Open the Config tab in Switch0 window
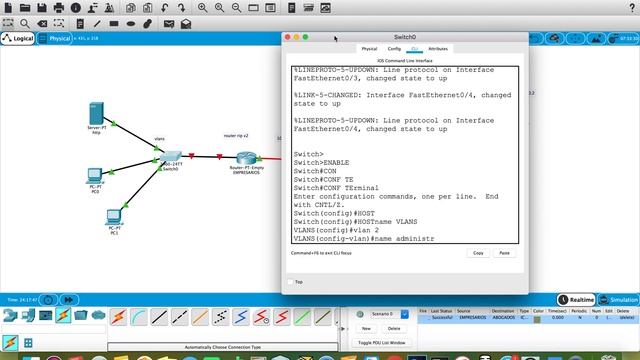The image size is (640, 360). 394,49
